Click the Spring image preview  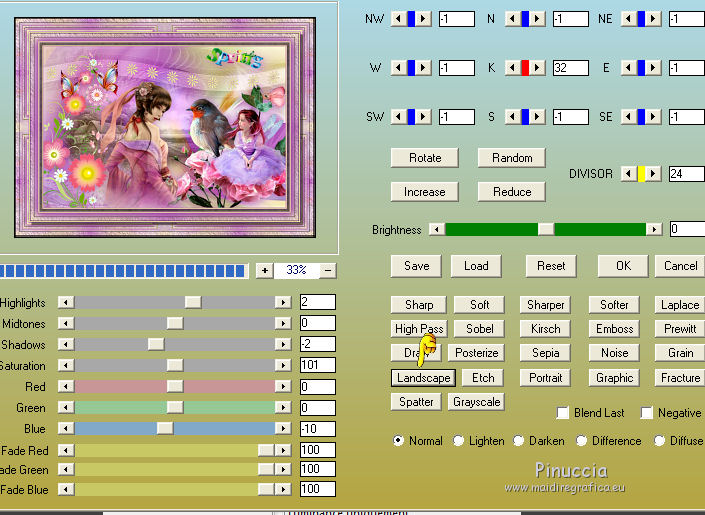165,127
